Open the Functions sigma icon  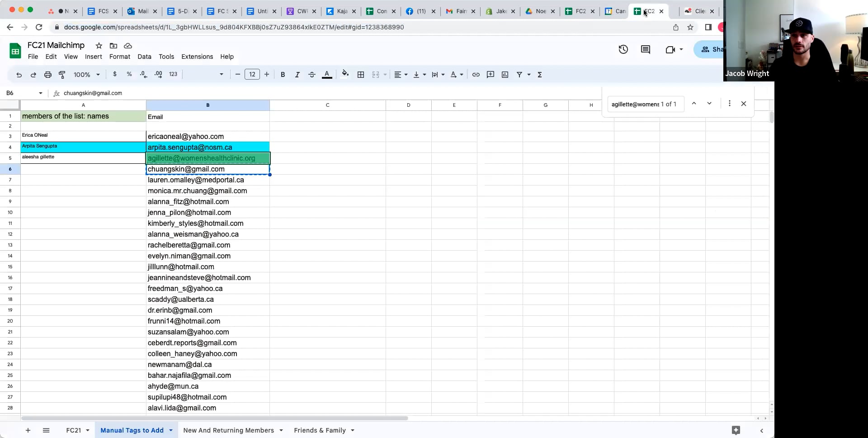tap(540, 74)
